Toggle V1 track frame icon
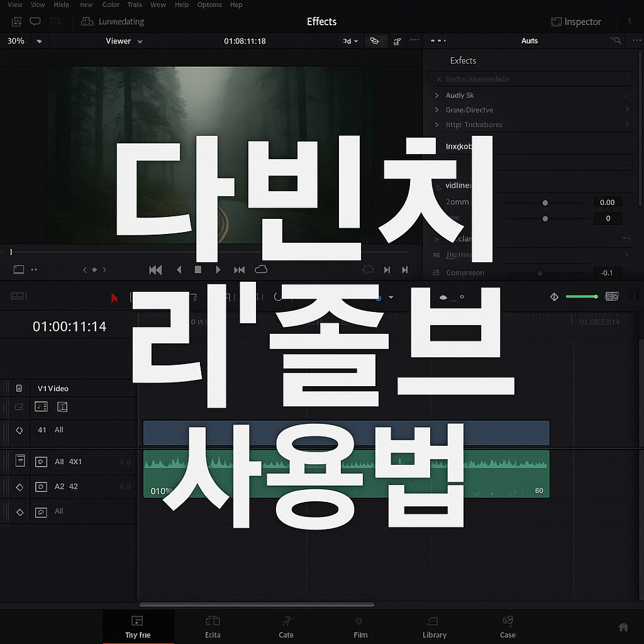 click(x=62, y=407)
